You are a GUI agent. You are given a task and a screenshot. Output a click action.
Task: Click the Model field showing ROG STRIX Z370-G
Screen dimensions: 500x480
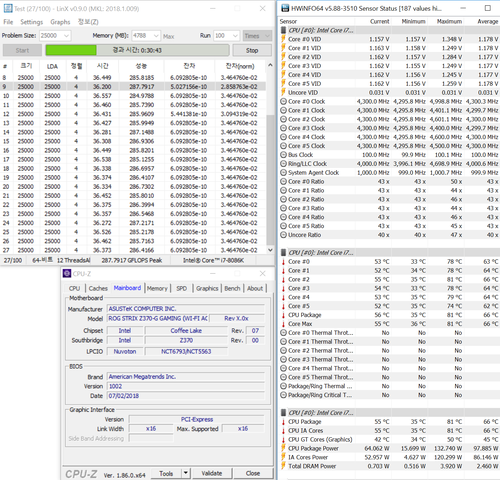pyautogui.click(x=158, y=318)
